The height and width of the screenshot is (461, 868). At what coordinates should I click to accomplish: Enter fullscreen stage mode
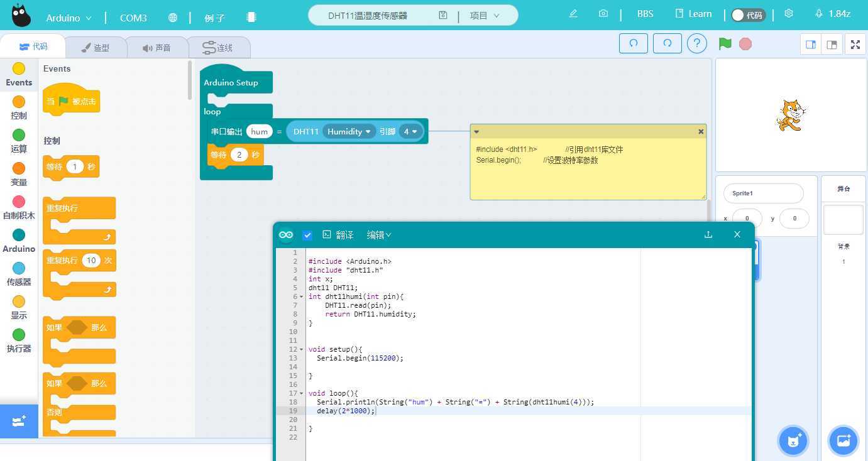pos(855,45)
